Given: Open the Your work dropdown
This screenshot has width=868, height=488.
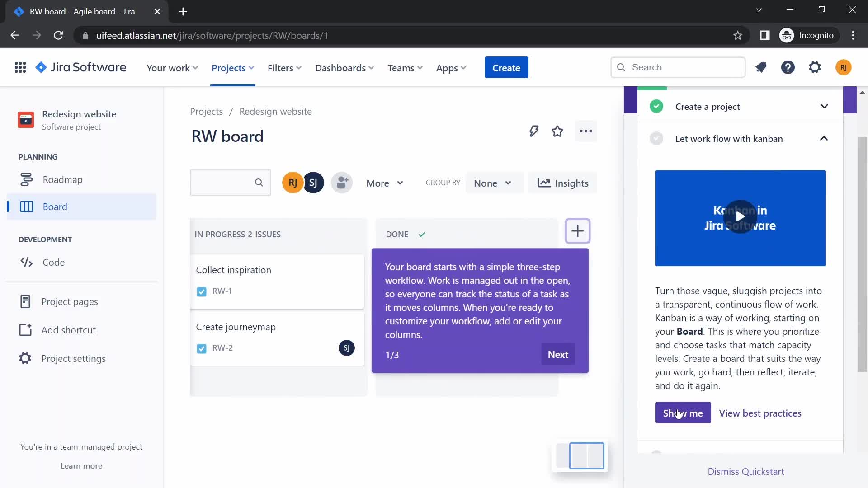Looking at the screenshot, I should (172, 68).
